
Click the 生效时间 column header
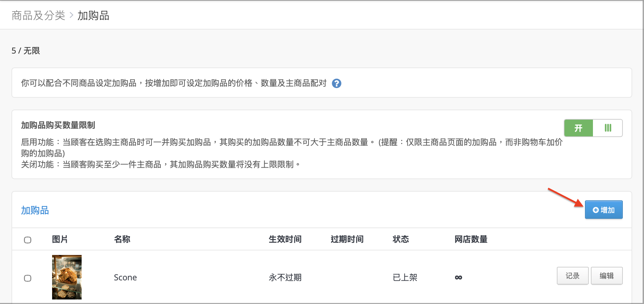(x=285, y=239)
